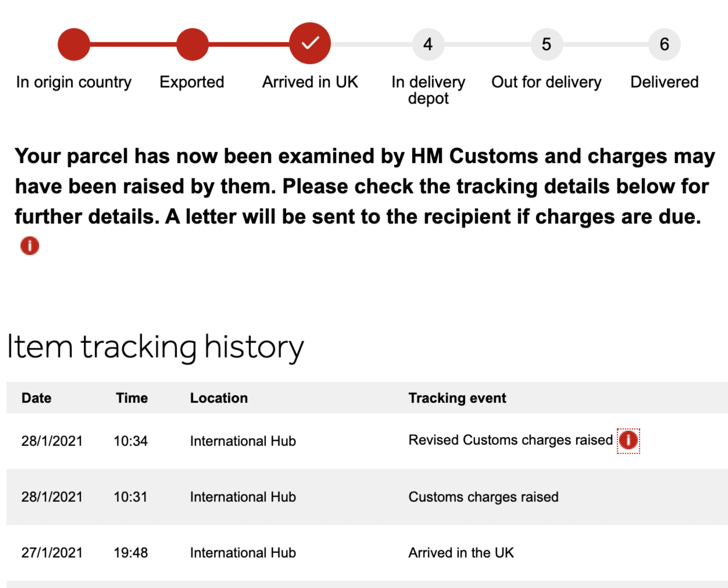
Task: Click the info icon below the customs message
Action: [x=30, y=245]
